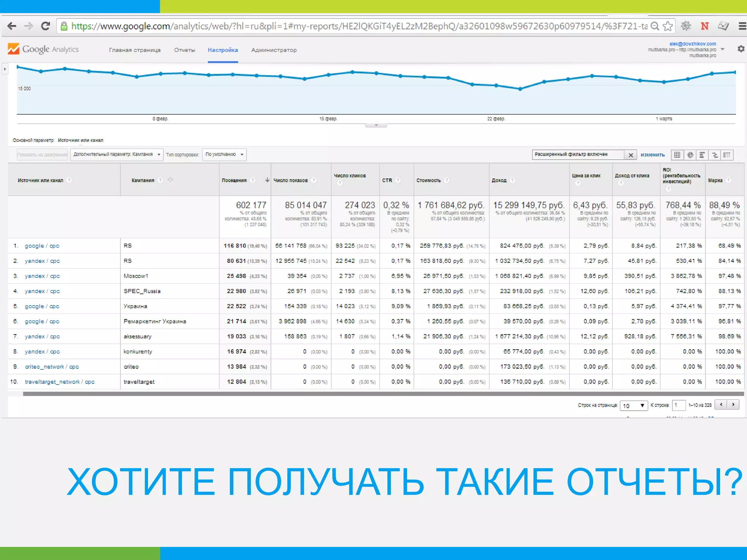Bookmark the page with the star icon

(668, 26)
